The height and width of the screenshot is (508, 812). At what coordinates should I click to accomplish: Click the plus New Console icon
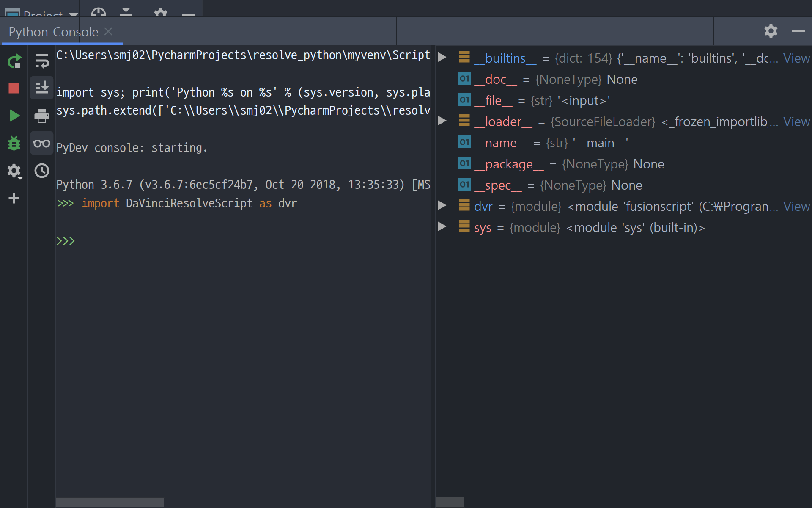14,198
